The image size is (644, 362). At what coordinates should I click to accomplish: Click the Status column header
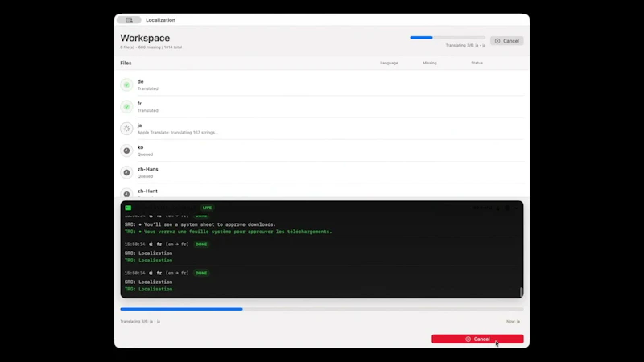point(477,63)
